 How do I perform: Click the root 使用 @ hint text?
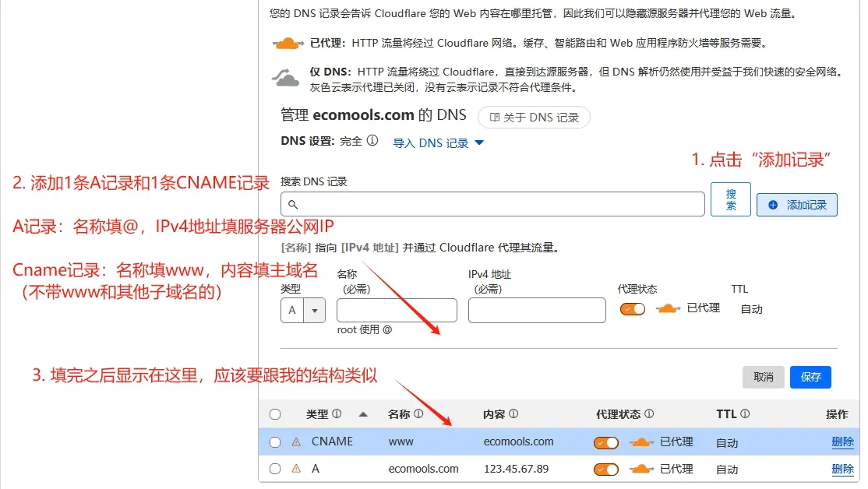point(364,329)
